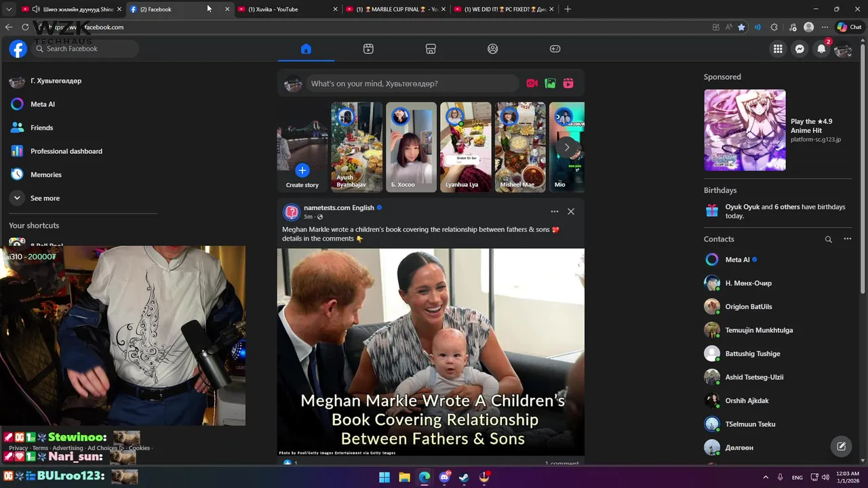868x488 pixels.
Task: Open the Facebook Marketplace tab
Action: 431,49
